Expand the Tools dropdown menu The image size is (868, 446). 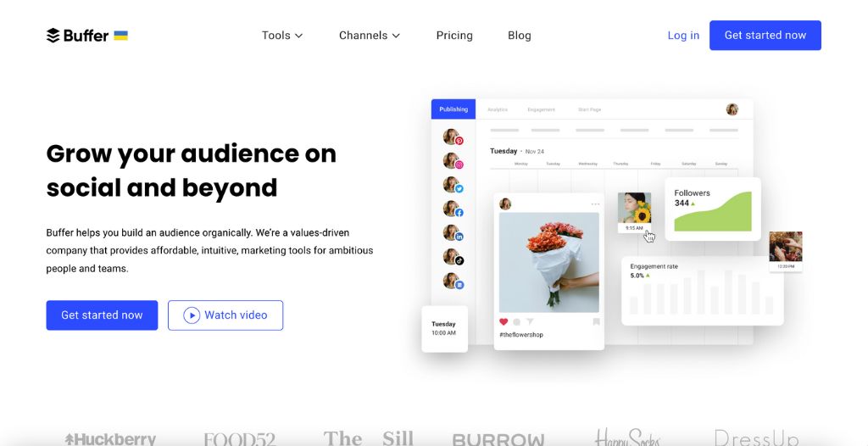tap(282, 36)
